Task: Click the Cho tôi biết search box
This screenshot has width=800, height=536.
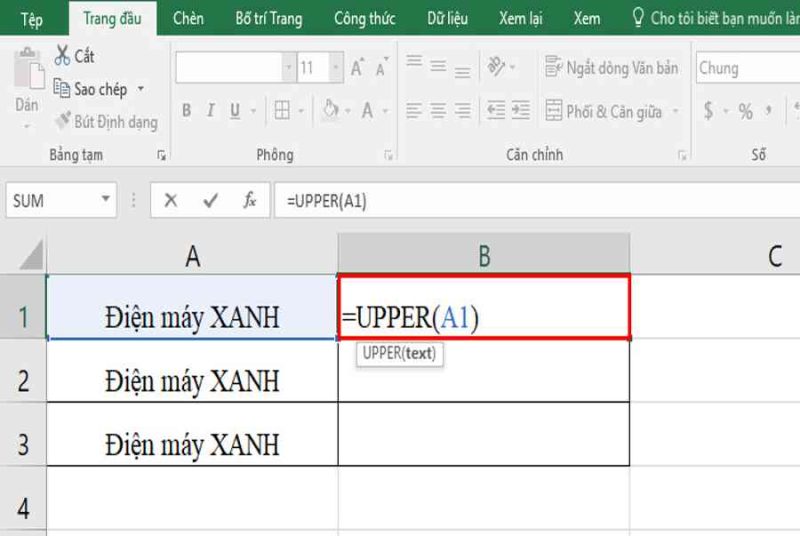Action: [x=715, y=19]
